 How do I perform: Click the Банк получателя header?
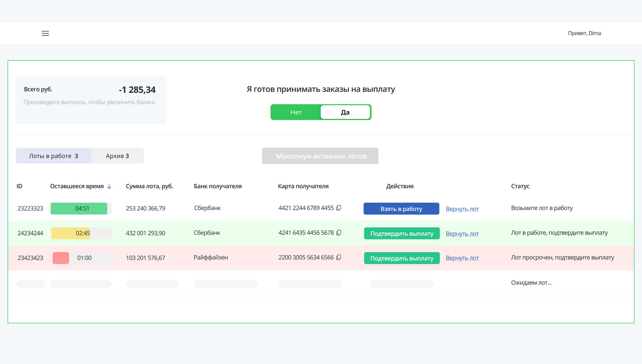click(217, 186)
